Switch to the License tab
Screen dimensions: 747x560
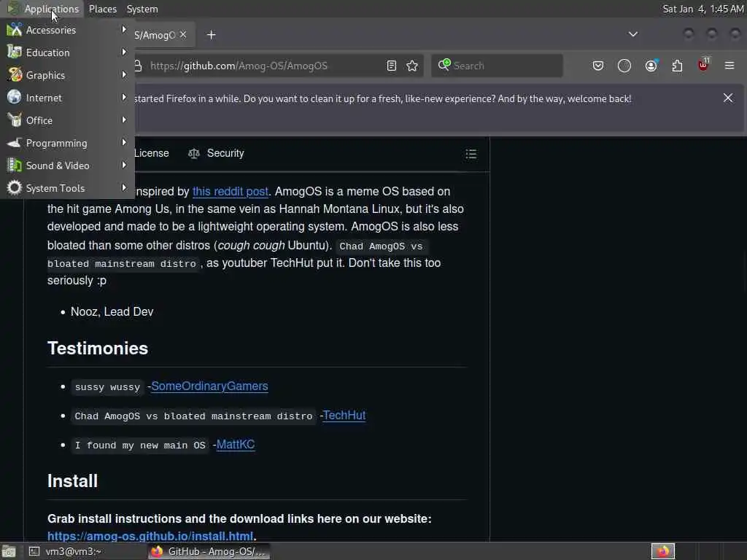pyautogui.click(x=152, y=153)
